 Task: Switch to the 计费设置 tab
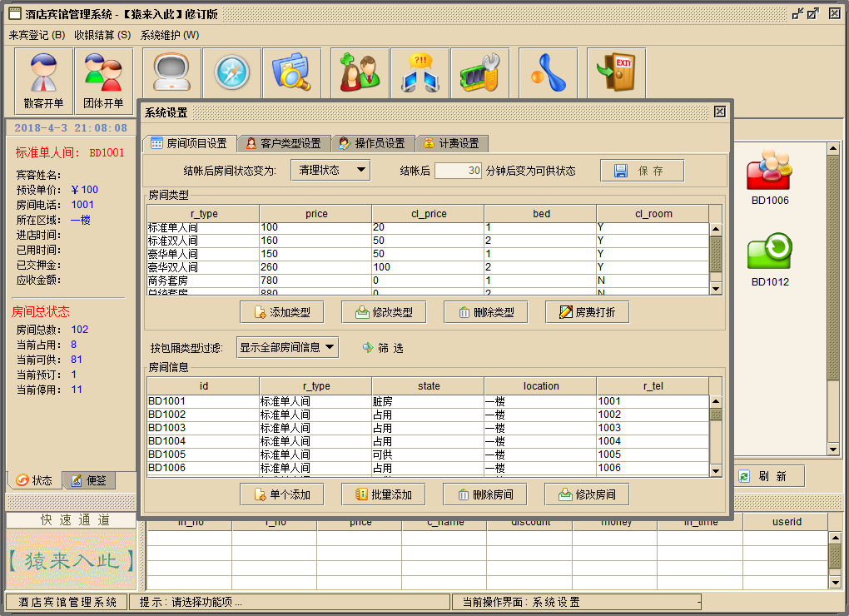click(452, 143)
